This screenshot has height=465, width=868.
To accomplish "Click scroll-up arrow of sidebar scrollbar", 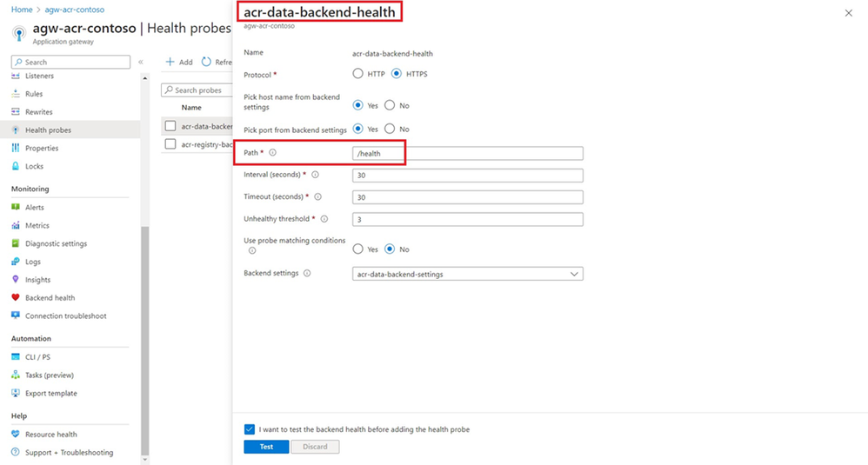I will click(145, 78).
